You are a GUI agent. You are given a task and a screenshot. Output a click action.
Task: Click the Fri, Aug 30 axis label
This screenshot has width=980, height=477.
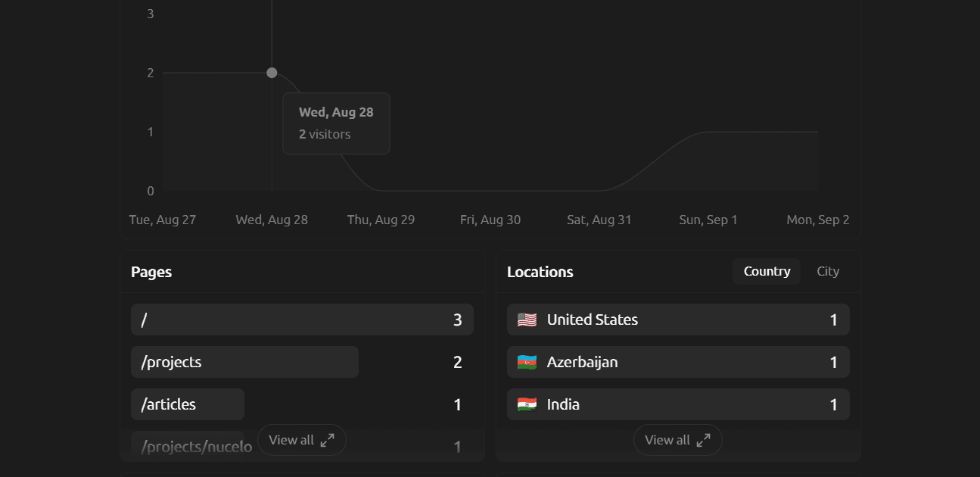(490, 220)
